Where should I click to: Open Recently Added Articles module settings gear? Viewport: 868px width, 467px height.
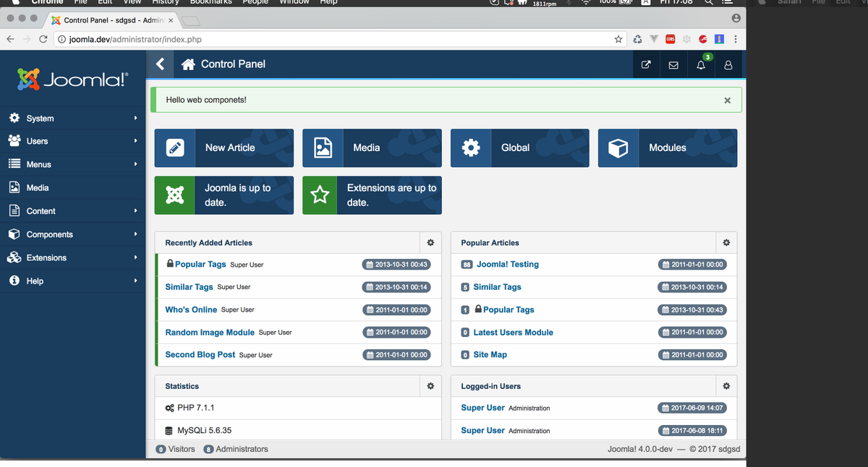(x=430, y=243)
